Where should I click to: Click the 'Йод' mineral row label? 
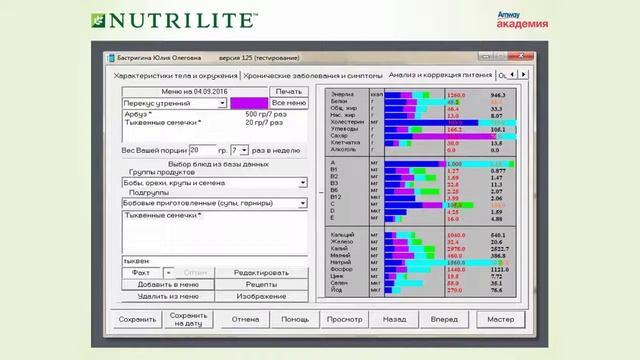pos(336,289)
